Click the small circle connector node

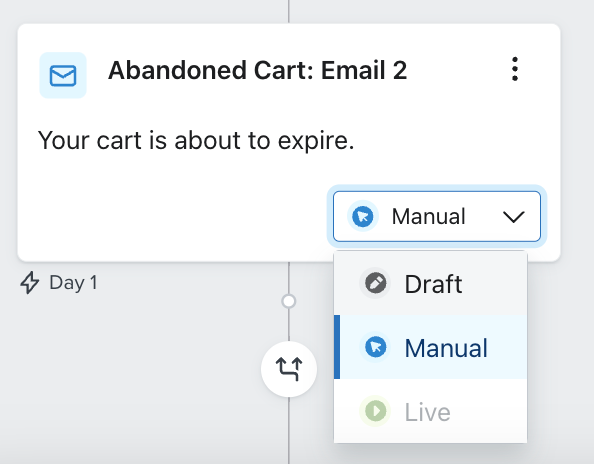tap(289, 302)
